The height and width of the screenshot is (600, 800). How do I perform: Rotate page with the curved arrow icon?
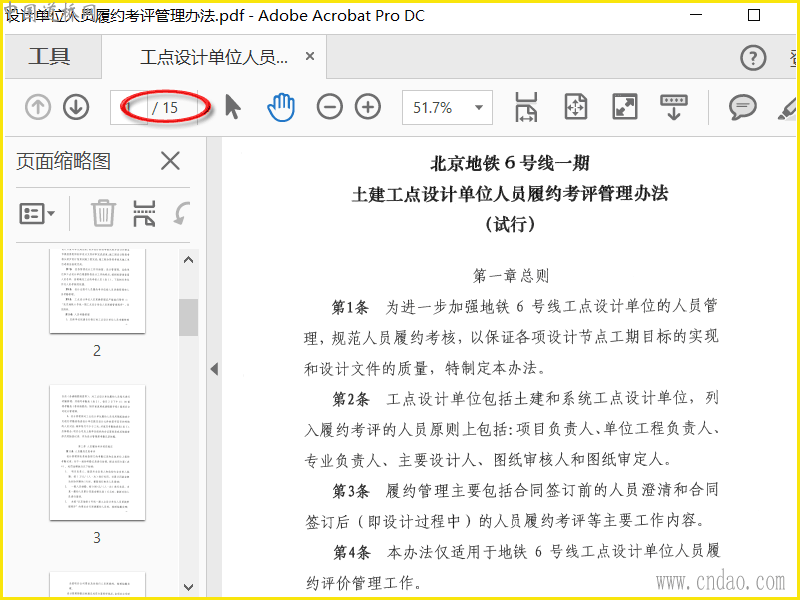click(181, 213)
